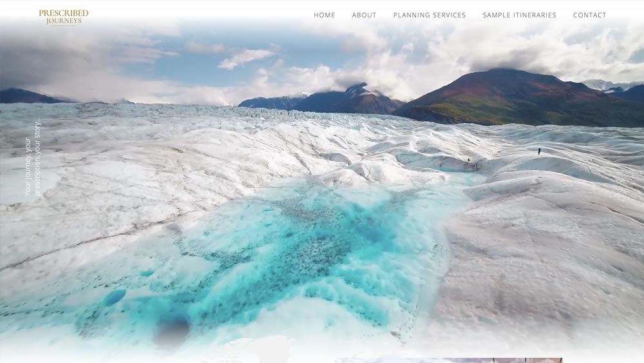Open PLANNING SERVICES in the navigation
This screenshot has height=363, width=644.
pyautogui.click(x=430, y=15)
